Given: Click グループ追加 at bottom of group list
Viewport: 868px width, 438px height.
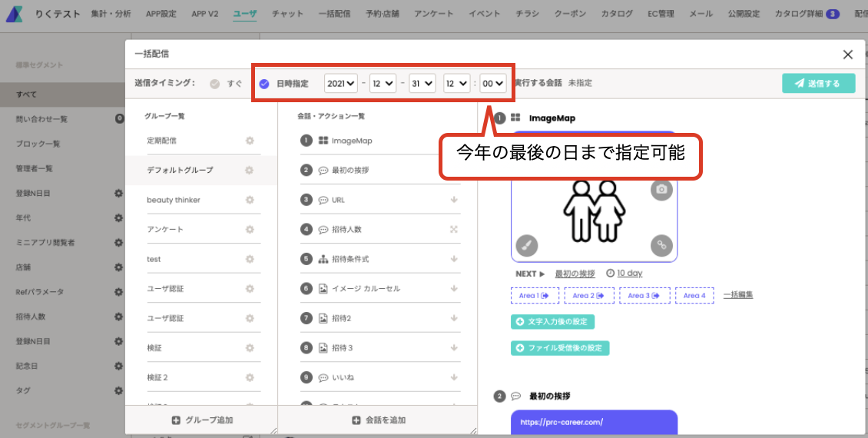Looking at the screenshot, I should coord(202,420).
